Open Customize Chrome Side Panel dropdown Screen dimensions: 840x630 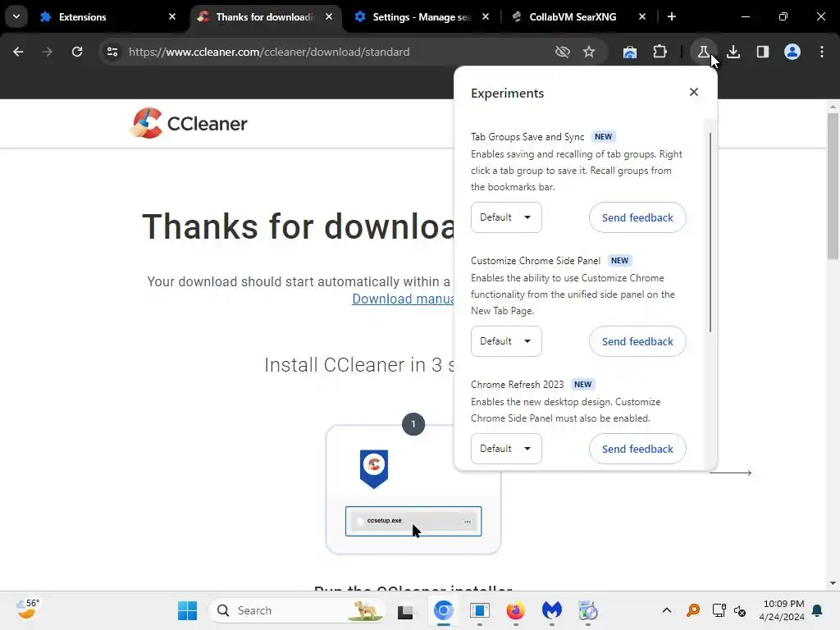click(506, 341)
